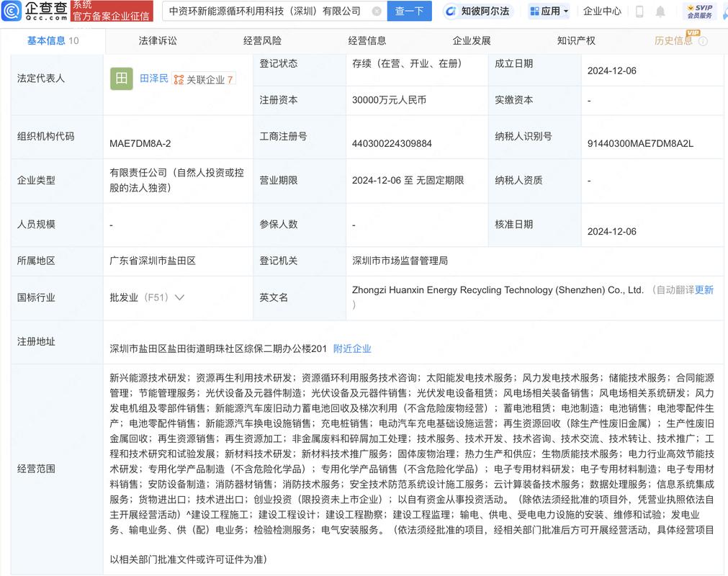Select organization code MAE7DM8A-2
This screenshot has height=576, width=728.
coord(140,143)
